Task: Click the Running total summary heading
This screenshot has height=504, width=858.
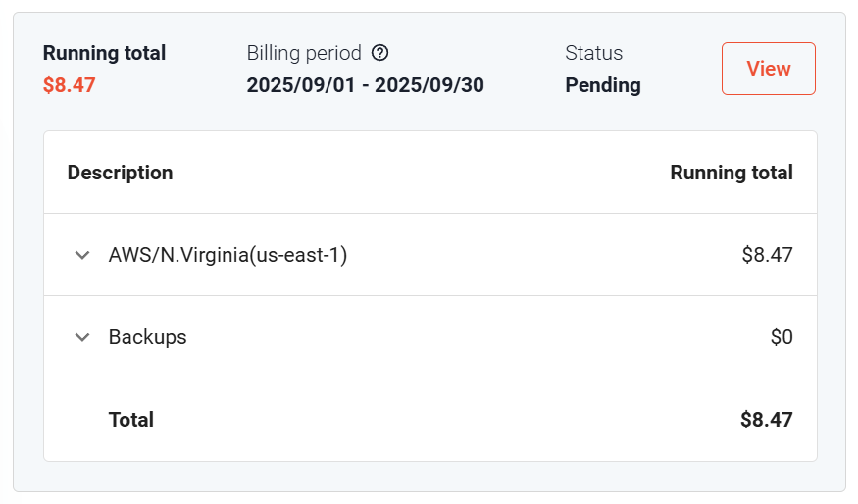Action: tap(104, 53)
